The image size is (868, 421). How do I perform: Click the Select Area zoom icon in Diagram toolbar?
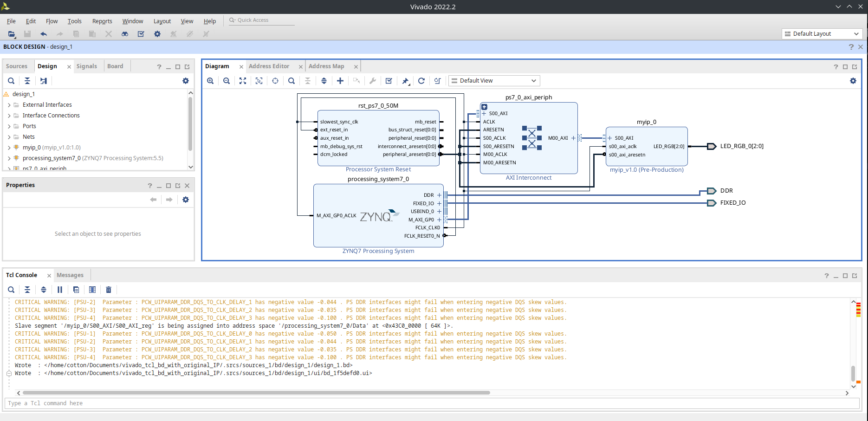tap(259, 81)
